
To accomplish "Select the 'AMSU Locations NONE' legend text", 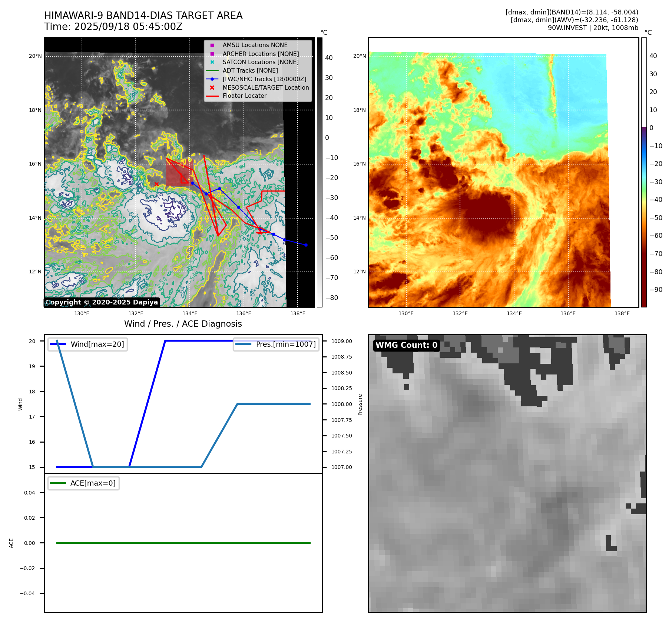I will coord(255,45).
